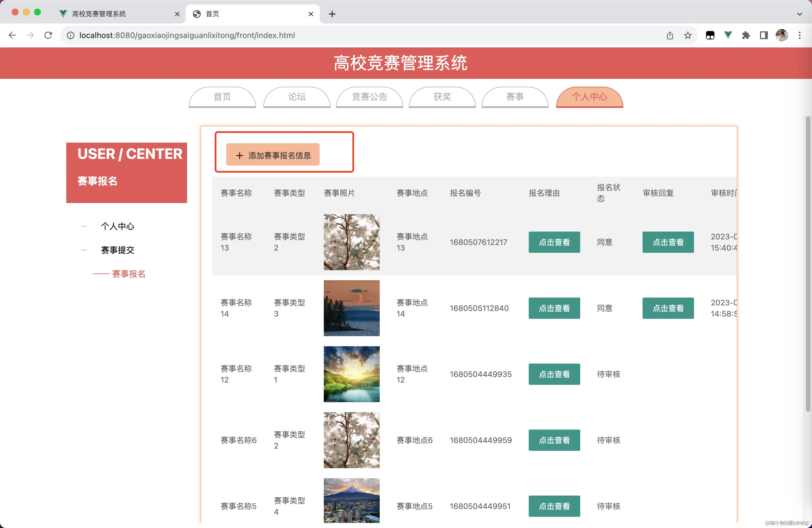Bookmark this page with the star icon

688,35
